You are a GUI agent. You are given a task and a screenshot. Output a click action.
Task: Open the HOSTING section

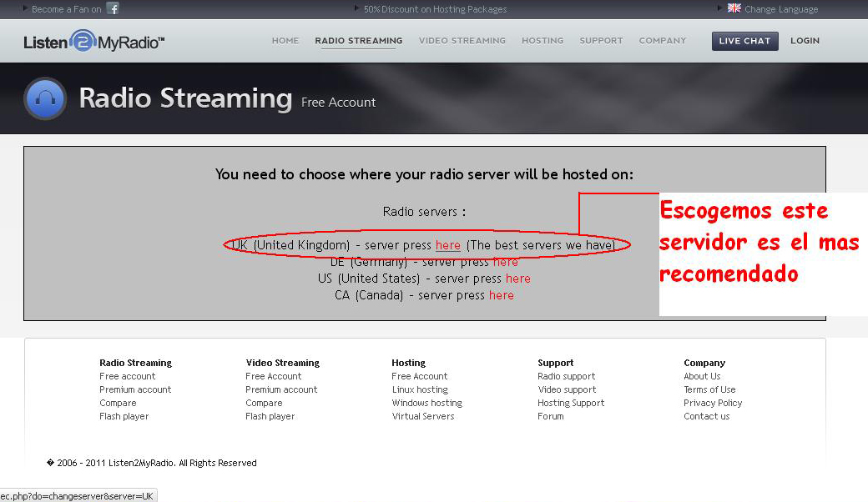542,40
